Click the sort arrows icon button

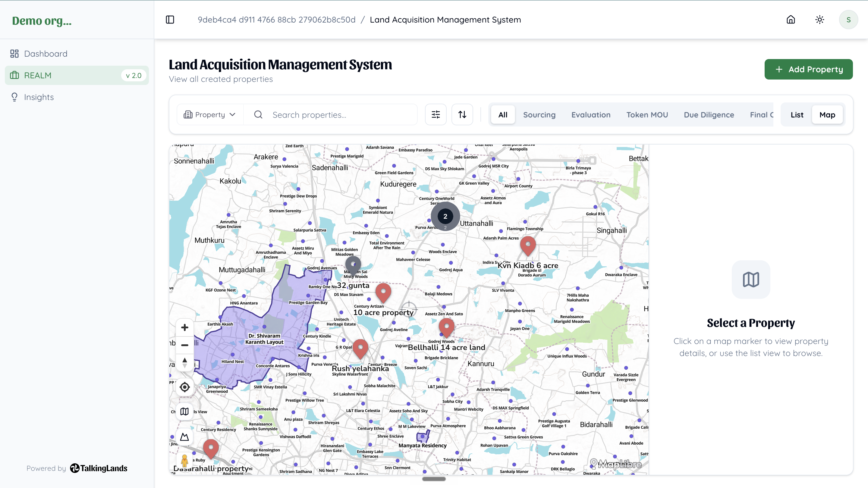tap(462, 114)
